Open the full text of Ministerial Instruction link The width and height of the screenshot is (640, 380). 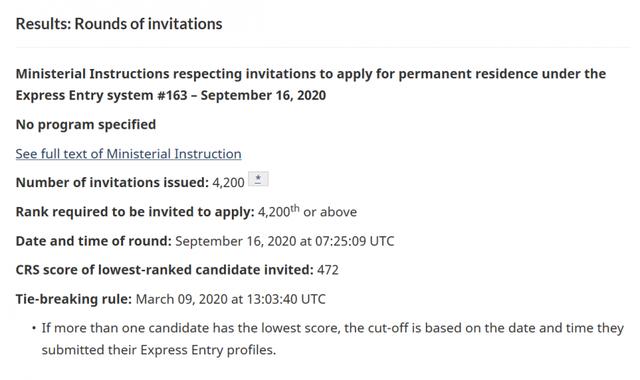coord(129,154)
